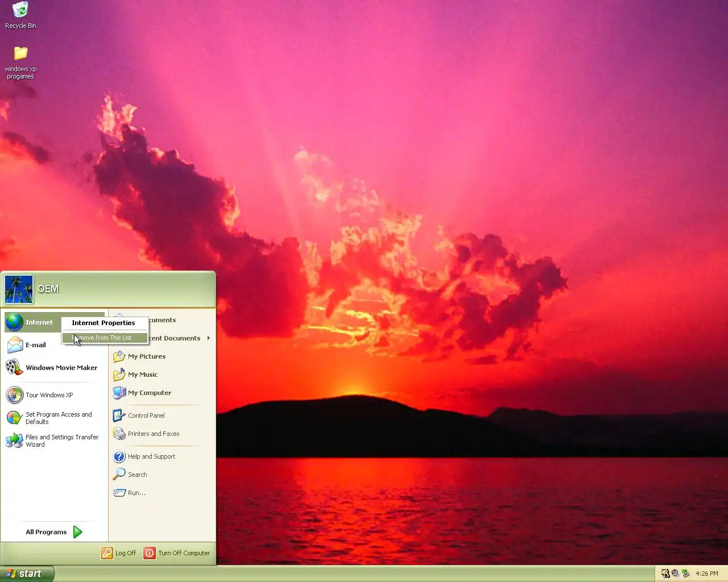The image size is (728, 582).
Task: Select the windows xp progames folder
Action: [20, 63]
